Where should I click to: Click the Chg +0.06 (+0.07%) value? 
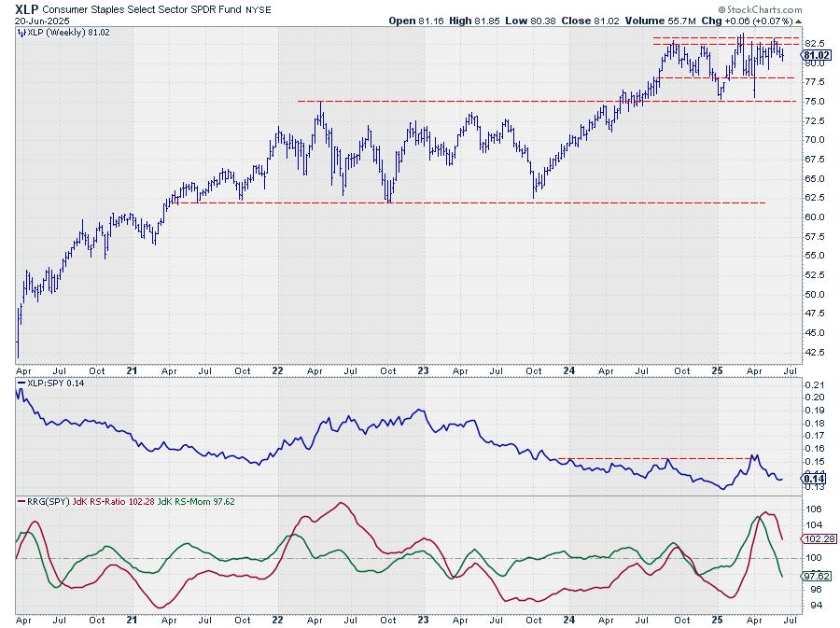pos(747,21)
